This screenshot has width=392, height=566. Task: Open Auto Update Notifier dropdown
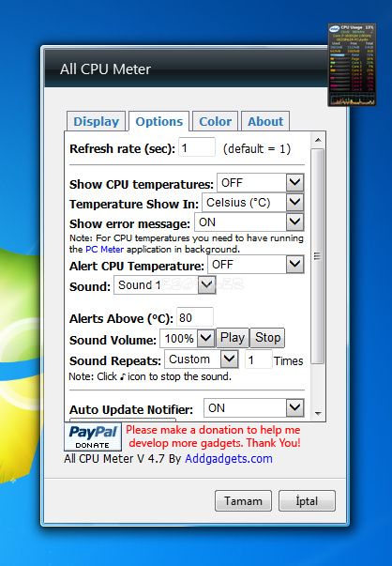click(x=254, y=408)
